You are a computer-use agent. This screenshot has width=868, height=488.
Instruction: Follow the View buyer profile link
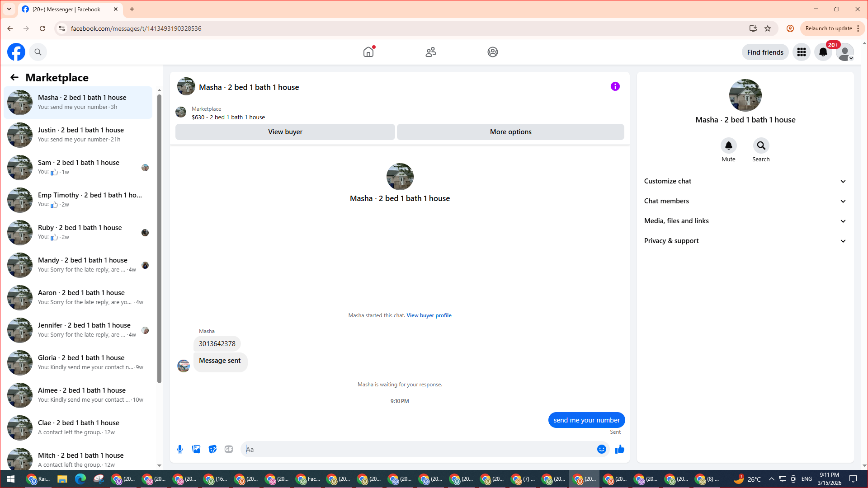(x=429, y=315)
